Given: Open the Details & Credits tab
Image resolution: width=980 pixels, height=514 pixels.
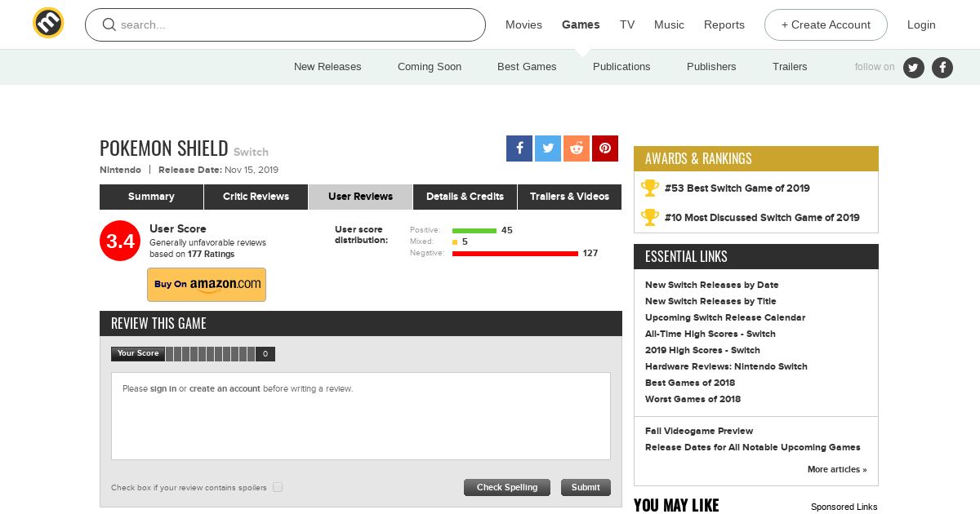Looking at the screenshot, I should click(x=465, y=197).
